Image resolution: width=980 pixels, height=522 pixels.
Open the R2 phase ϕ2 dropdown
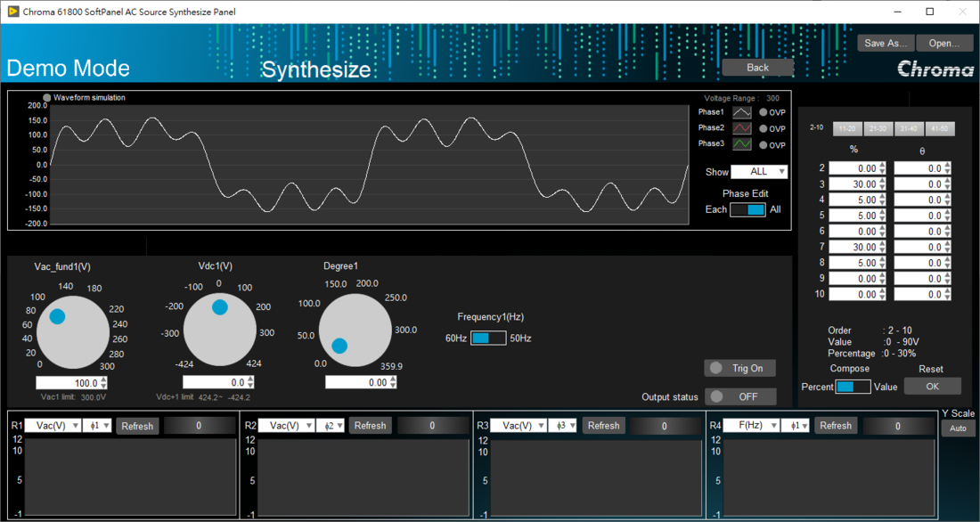[330, 426]
